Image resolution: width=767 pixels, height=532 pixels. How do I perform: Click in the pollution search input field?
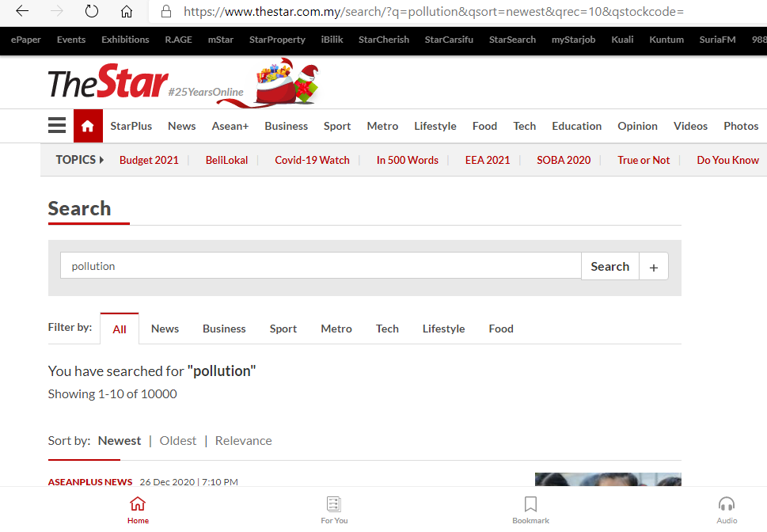(x=321, y=266)
